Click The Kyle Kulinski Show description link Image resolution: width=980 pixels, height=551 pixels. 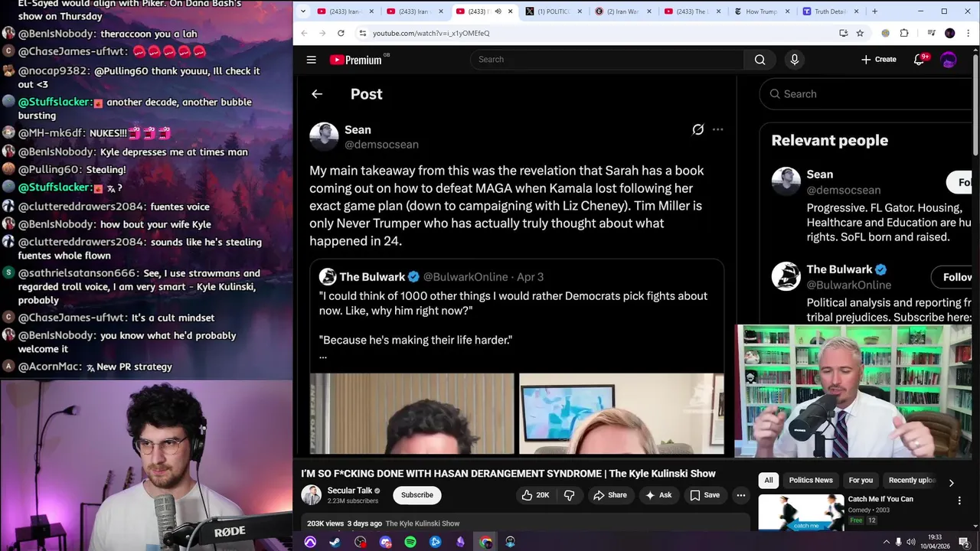(x=423, y=523)
